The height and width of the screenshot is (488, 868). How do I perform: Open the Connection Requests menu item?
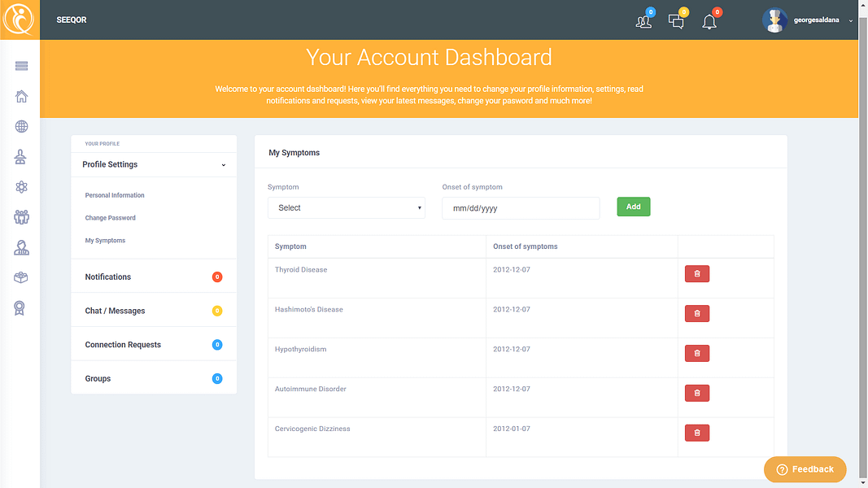point(154,345)
